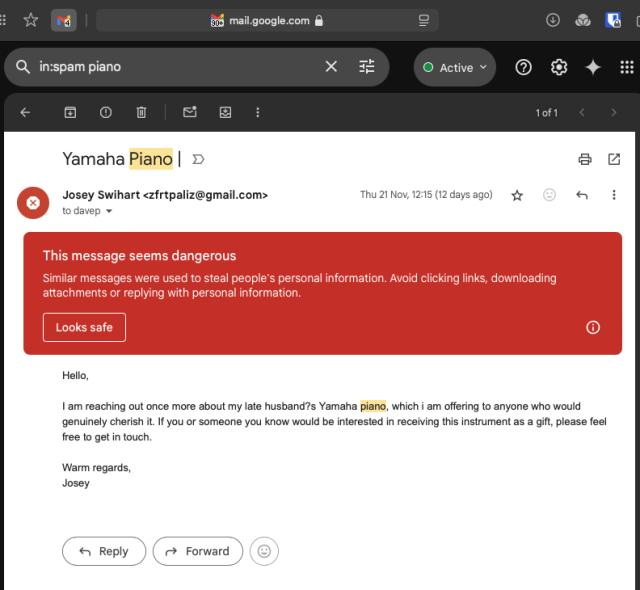Show search options filter

click(x=367, y=67)
